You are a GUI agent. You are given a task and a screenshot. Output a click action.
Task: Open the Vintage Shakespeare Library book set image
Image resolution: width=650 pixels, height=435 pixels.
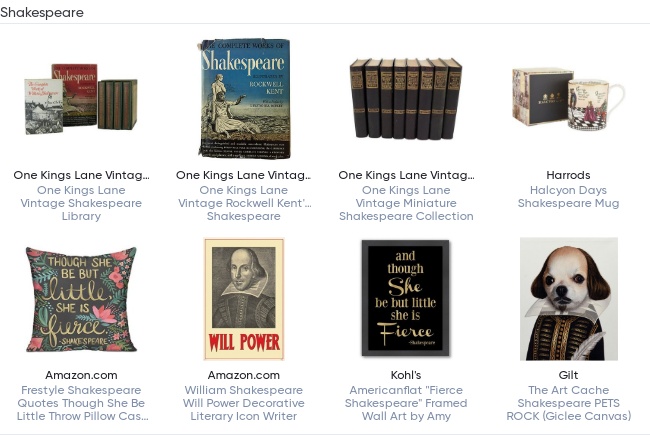[81, 98]
